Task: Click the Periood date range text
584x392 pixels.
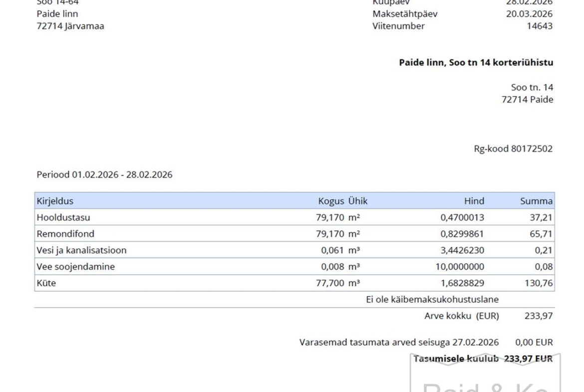Action: coord(104,175)
